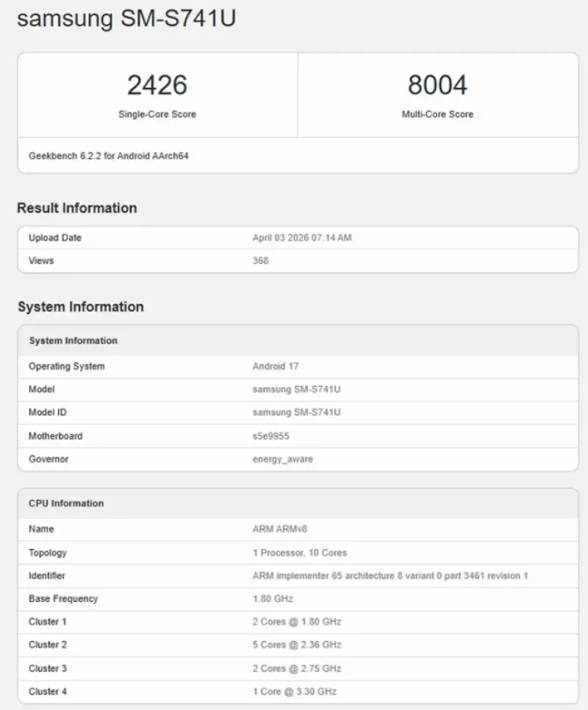Click the Identifier row value
Viewport: 588px width, 710px height.
(388, 575)
